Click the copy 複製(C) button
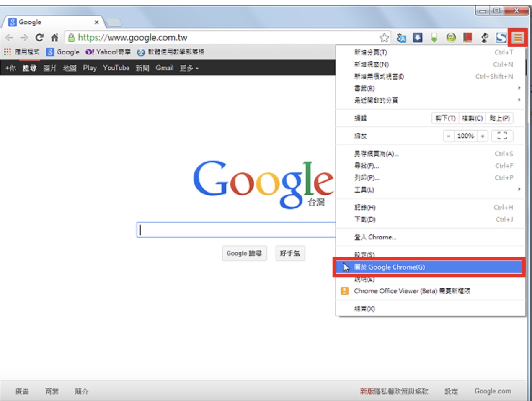This screenshot has width=532, height=401. point(473,118)
